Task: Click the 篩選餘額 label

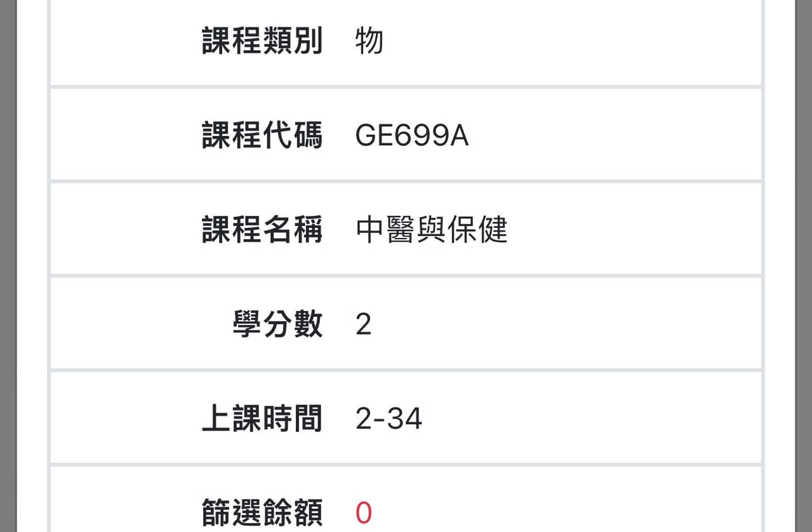Action: coord(262,513)
